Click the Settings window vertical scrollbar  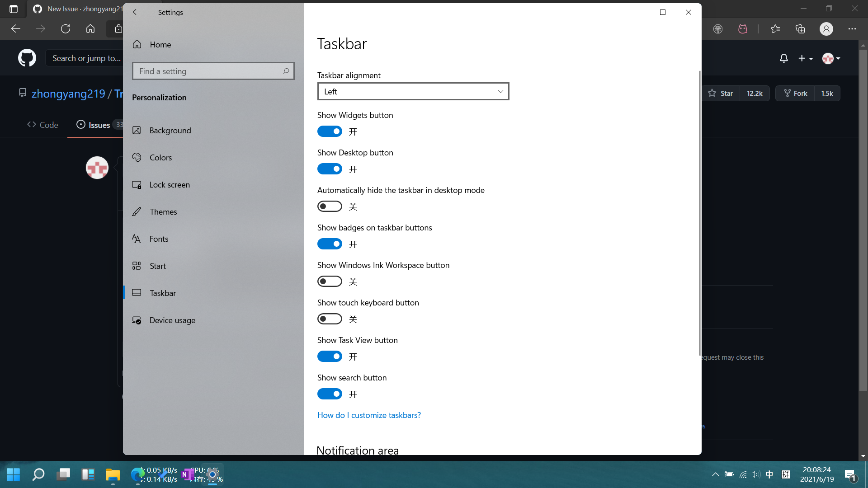(700, 212)
